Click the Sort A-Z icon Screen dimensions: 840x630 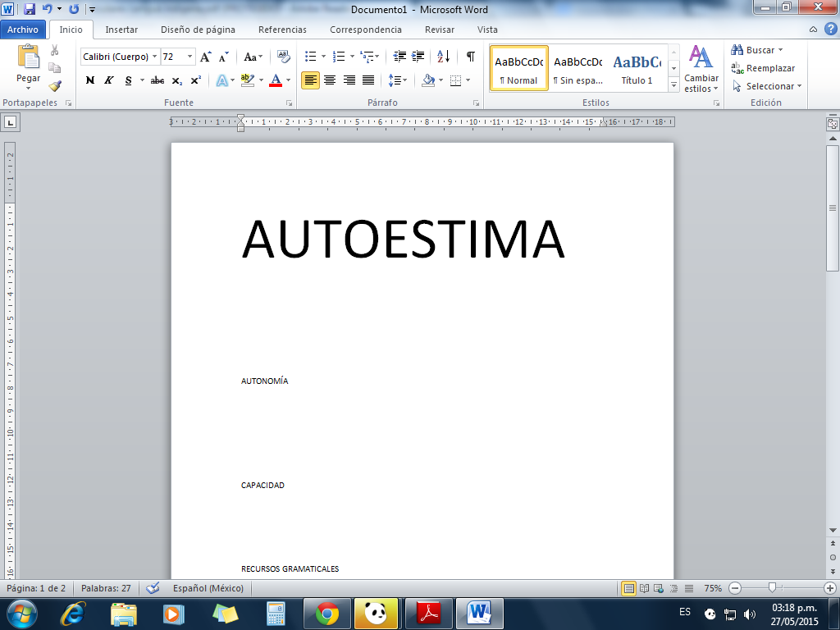[x=443, y=57]
